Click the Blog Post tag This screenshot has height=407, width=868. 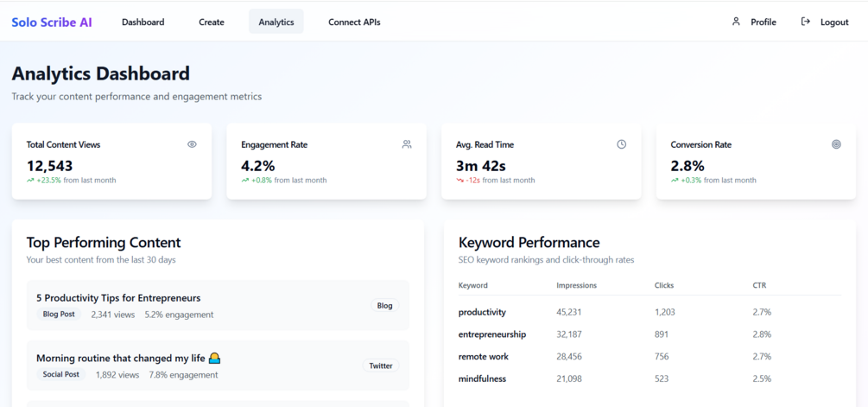(x=60, y=315)
